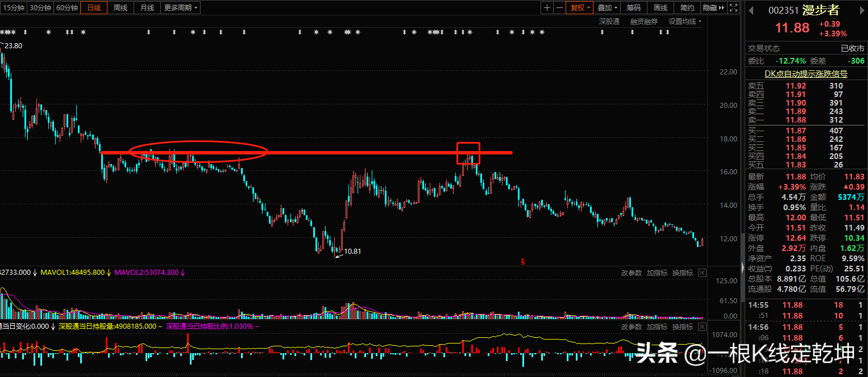Close the 深股通 holdings indicator panel
This screenshot has width=868, height=377.
pyautogui.click(x=702, y=327)
